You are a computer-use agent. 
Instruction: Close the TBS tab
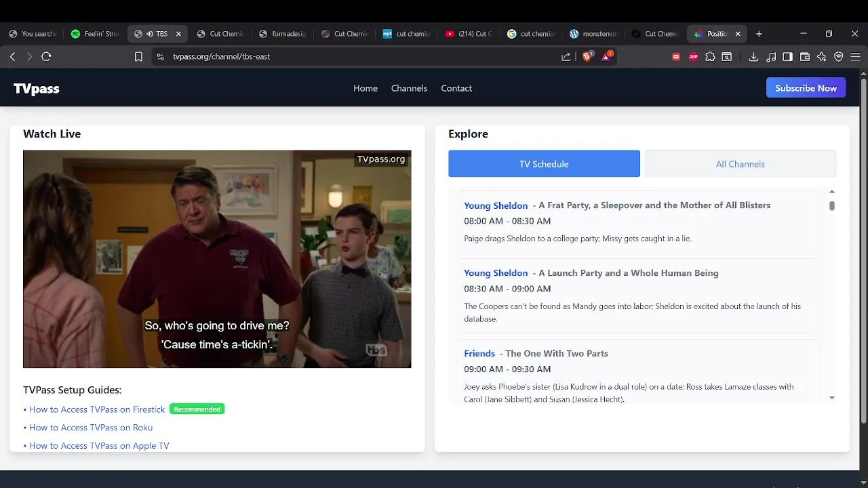pos(178,34)
